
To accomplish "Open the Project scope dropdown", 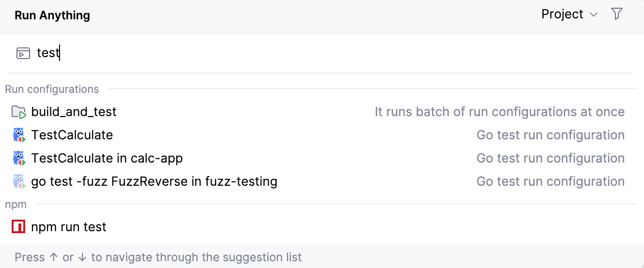I will click(x=562, y=15).
